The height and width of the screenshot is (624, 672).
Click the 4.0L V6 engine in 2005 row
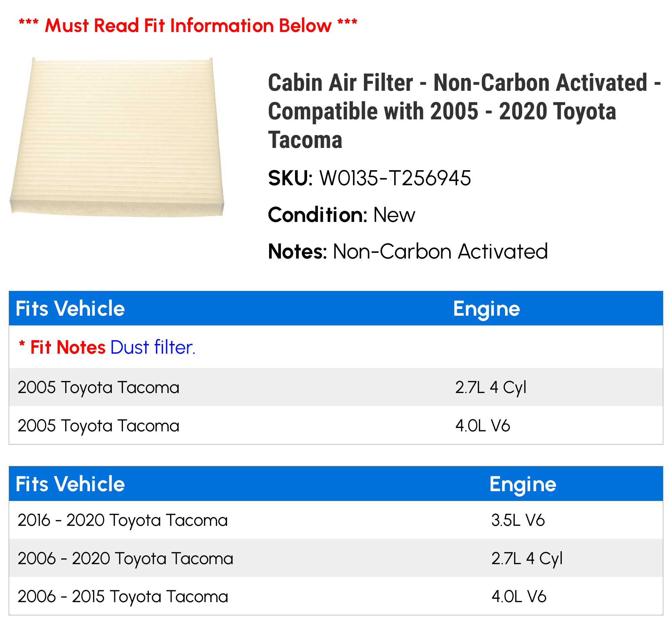click(482, 425)
